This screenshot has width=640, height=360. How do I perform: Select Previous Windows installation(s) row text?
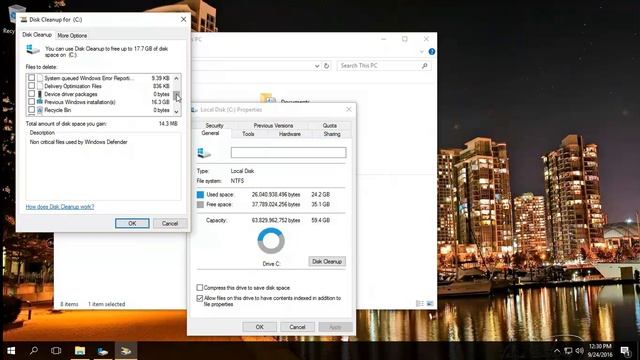80,102
